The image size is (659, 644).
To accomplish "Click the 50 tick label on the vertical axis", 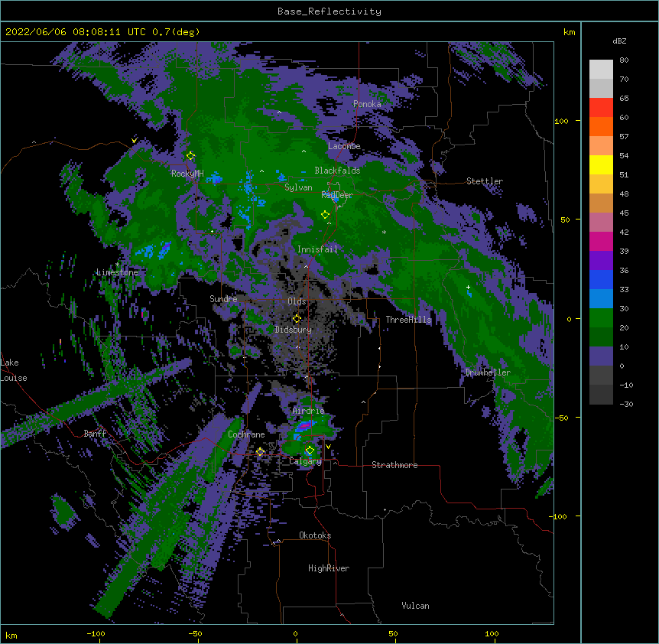I will (565, 220).
